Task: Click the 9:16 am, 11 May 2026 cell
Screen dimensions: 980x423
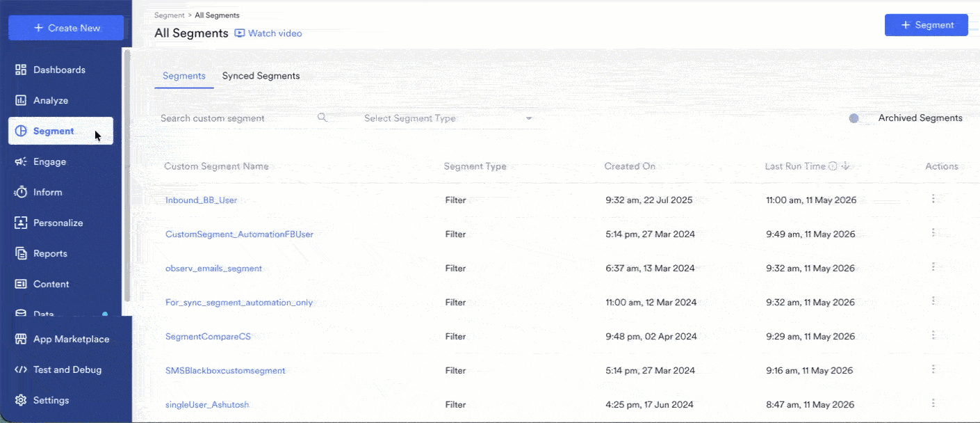Action: [809, 370]
